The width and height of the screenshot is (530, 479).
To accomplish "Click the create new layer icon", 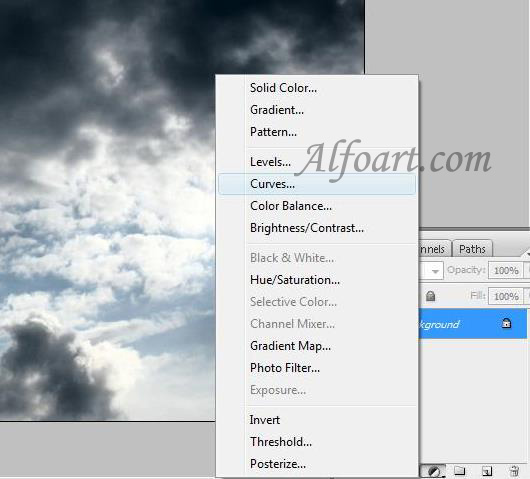I will point(487,471).
